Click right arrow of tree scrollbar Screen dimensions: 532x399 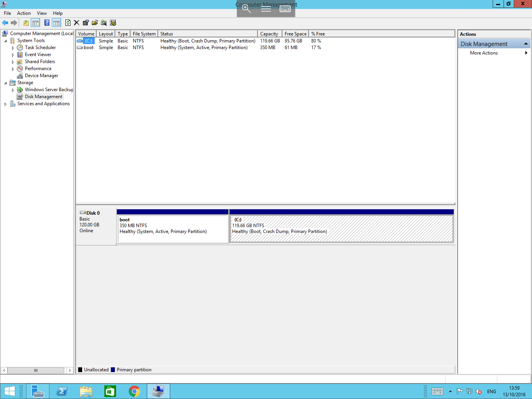tap(70, 370)
